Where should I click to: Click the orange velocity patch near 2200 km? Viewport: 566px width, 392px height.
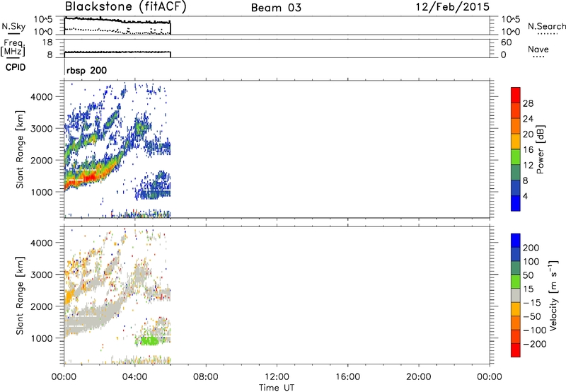[69, 297]
